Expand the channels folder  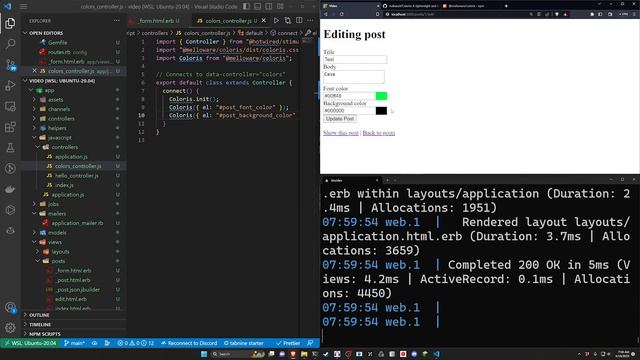(59, 109)
